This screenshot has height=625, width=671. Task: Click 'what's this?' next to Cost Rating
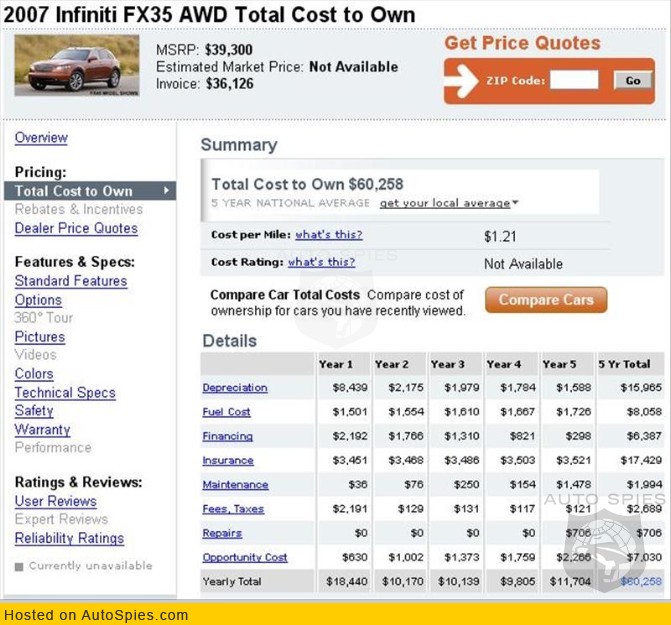click(321, 262)
